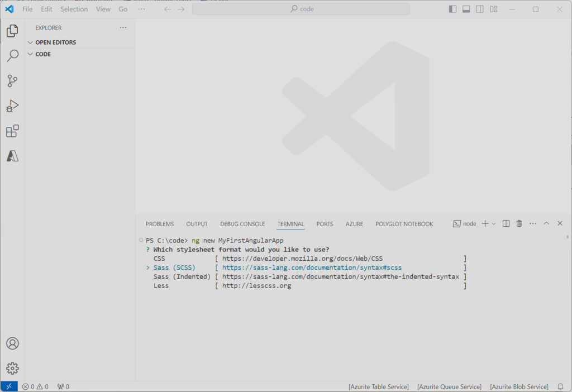Open the Manage gear icon
Viewport: 572px width, 392px height.
coord(12,369)
